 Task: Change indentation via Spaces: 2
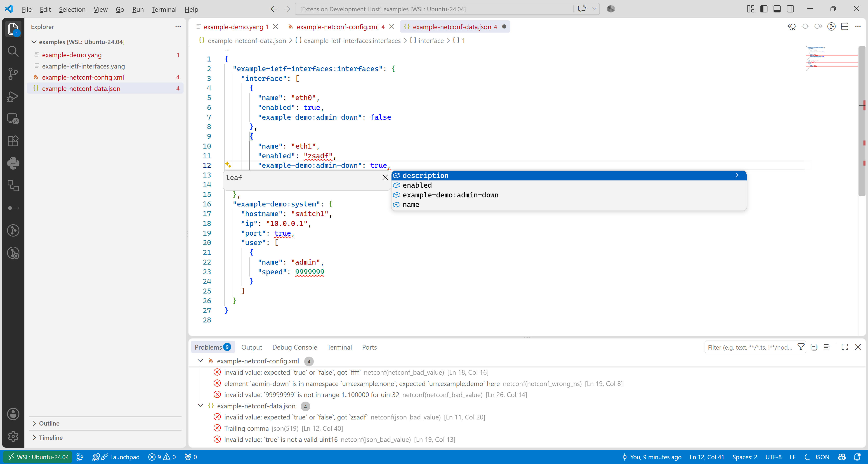(744, 457)
